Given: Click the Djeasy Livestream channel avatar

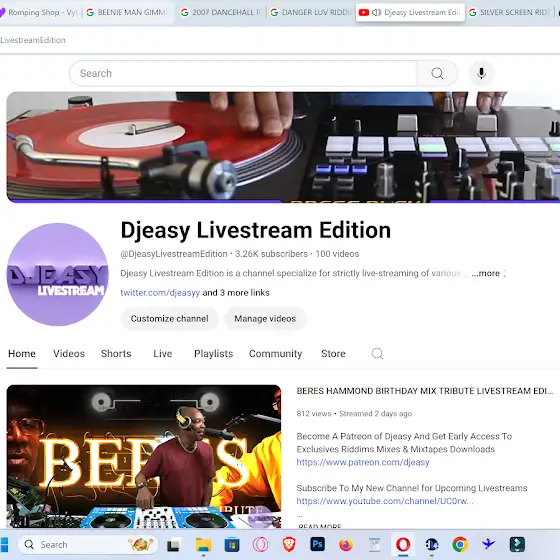Looking at the screenshot, I should 58,274.
